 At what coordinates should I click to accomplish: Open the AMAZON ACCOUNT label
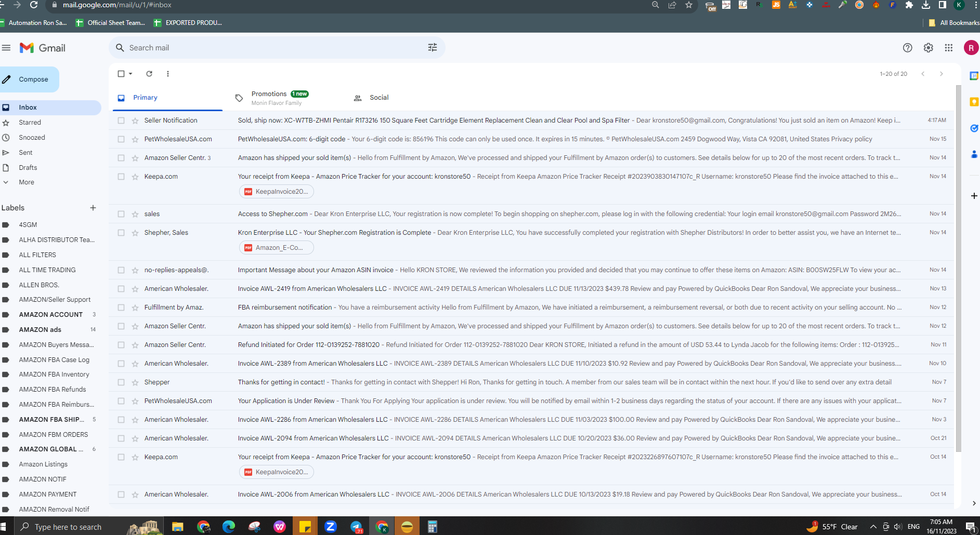click(x=50, y=315)
